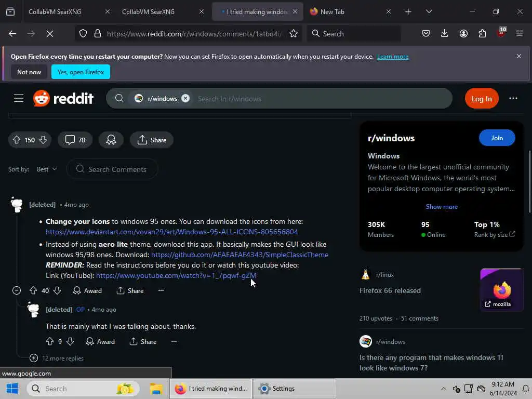
Task: Go back to previous page
Action: tap(12, 34)
